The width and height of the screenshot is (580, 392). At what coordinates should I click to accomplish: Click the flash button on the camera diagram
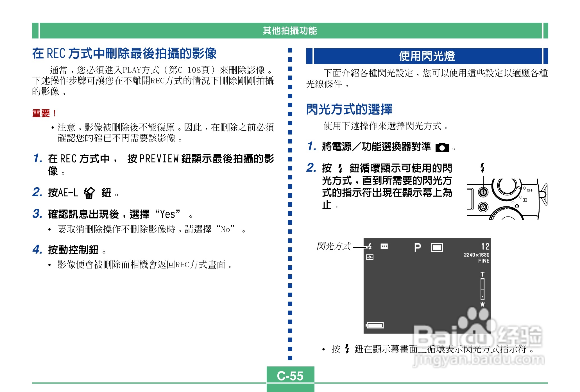tap(483, 192)
